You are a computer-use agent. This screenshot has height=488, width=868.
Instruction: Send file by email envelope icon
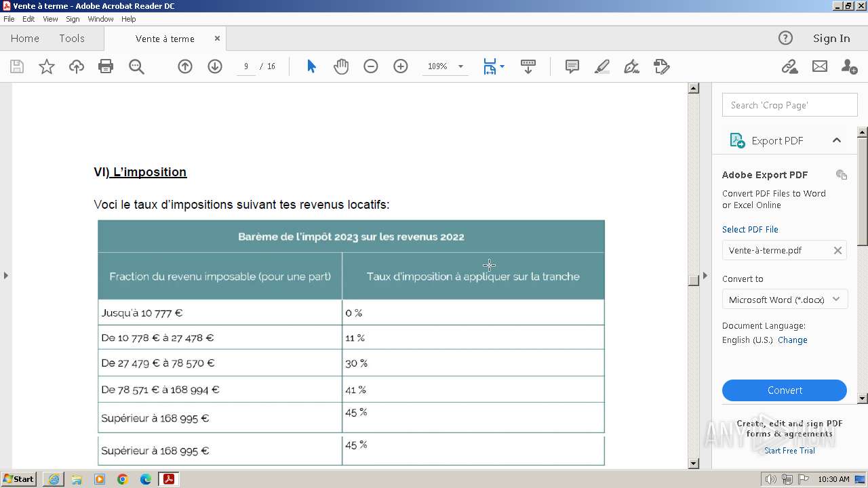click(x=820, y=66)
